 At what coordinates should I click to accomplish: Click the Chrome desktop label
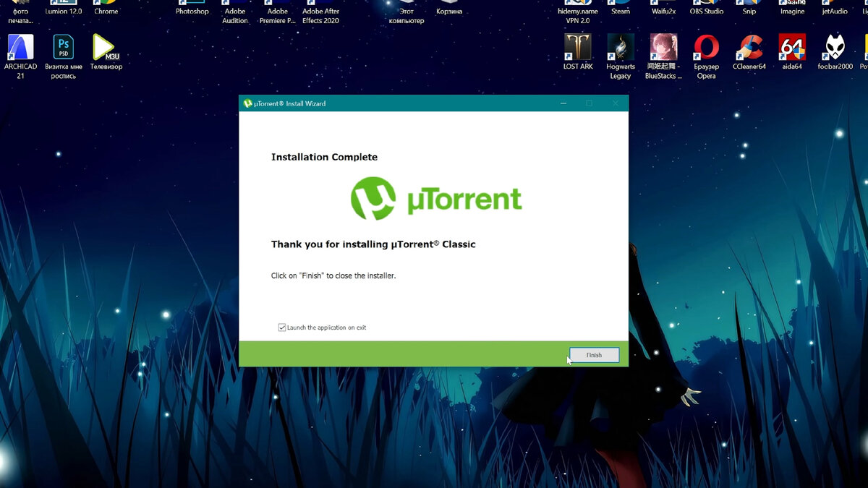[x=106, y=12]
